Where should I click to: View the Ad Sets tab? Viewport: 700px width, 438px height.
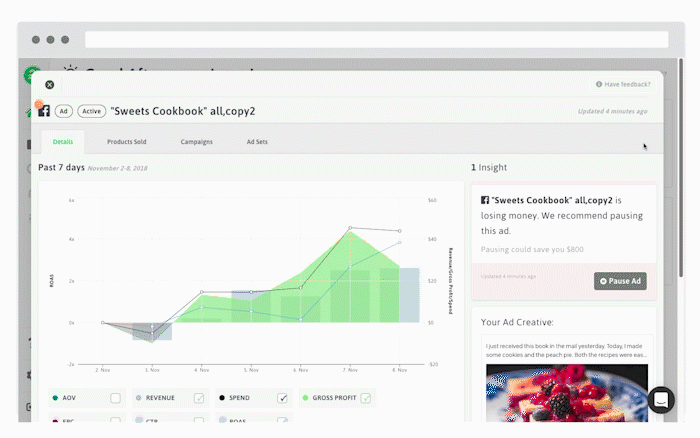tap(258, 142)
